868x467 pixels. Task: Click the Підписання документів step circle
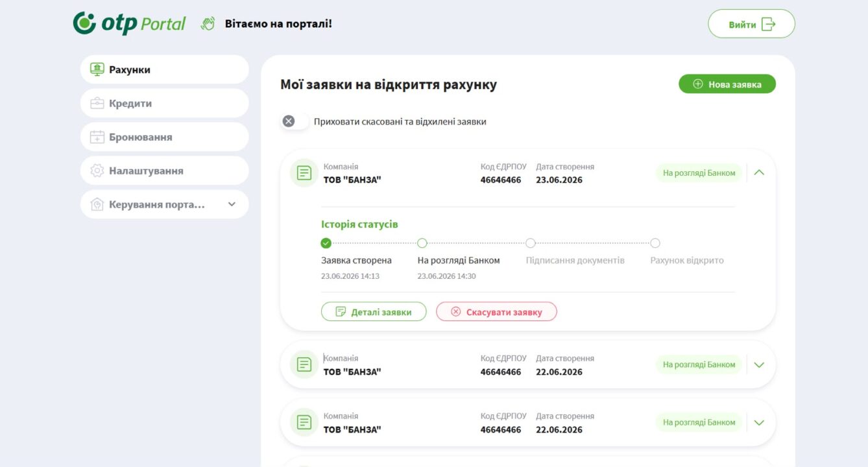pyautogui.click(x=531, y=243)
